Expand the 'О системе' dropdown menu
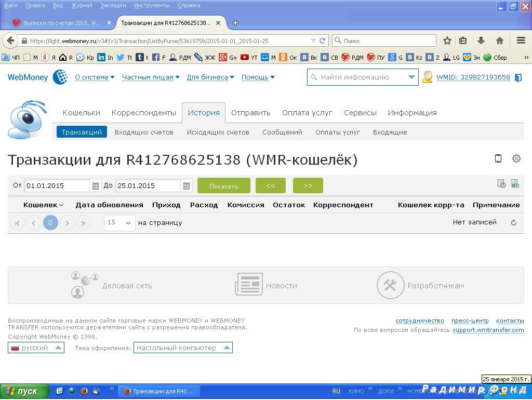Screen dimensions: 532x400 point(95,77)
